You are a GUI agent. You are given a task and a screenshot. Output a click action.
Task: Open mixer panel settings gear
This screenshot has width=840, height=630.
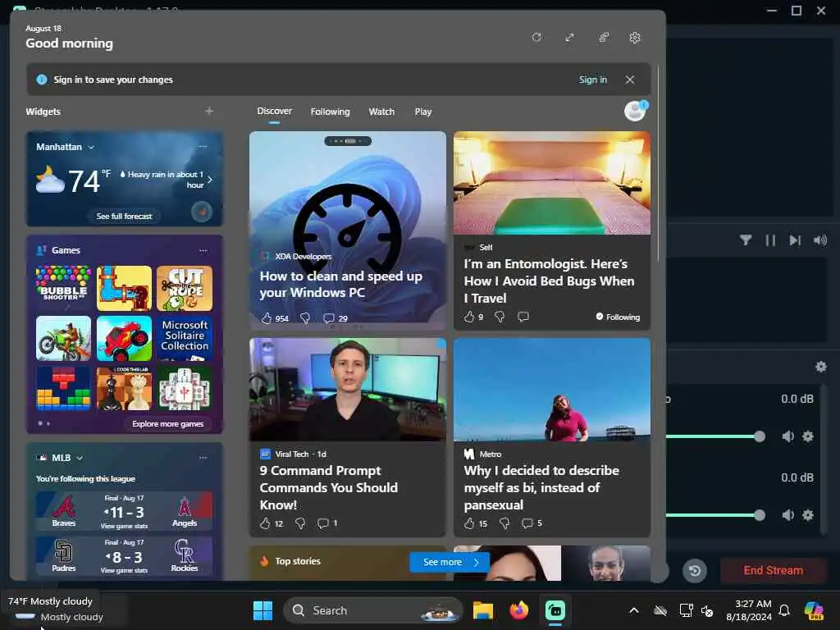820,367
